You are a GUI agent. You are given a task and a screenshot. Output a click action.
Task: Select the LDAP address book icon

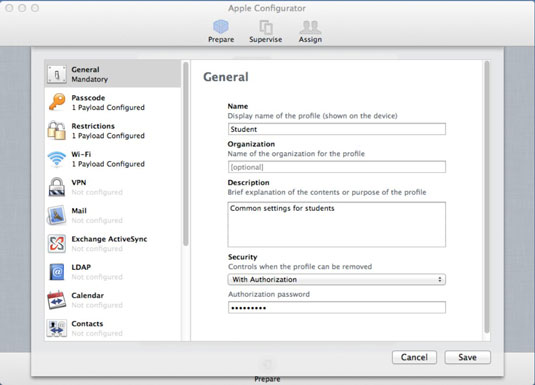(x=57, y=272)
